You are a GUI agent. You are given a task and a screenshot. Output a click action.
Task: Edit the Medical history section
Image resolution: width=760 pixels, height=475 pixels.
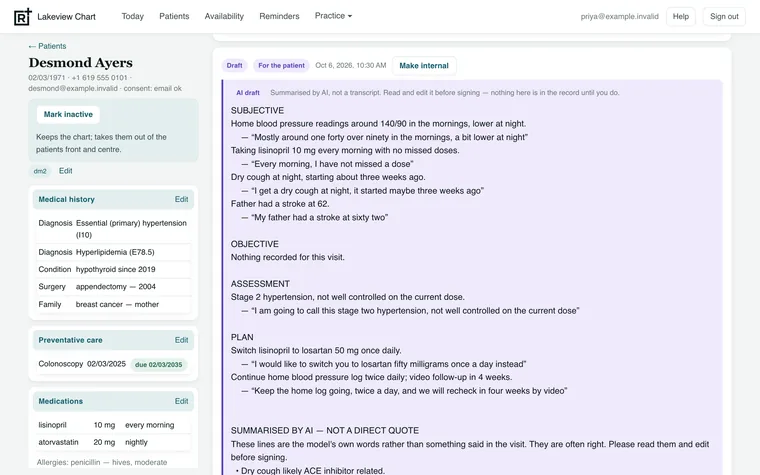click(x=181, y=199)
